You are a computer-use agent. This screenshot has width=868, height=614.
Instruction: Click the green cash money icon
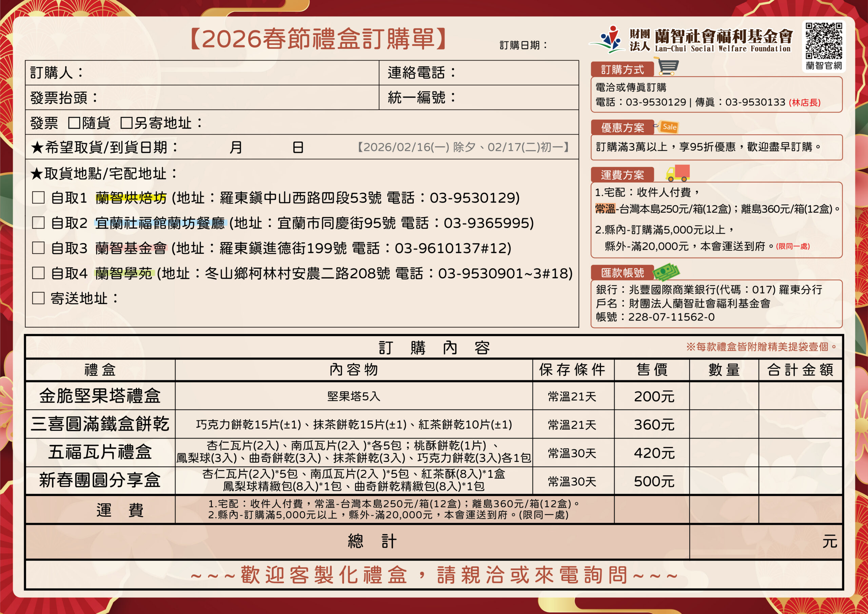(667, 272)
